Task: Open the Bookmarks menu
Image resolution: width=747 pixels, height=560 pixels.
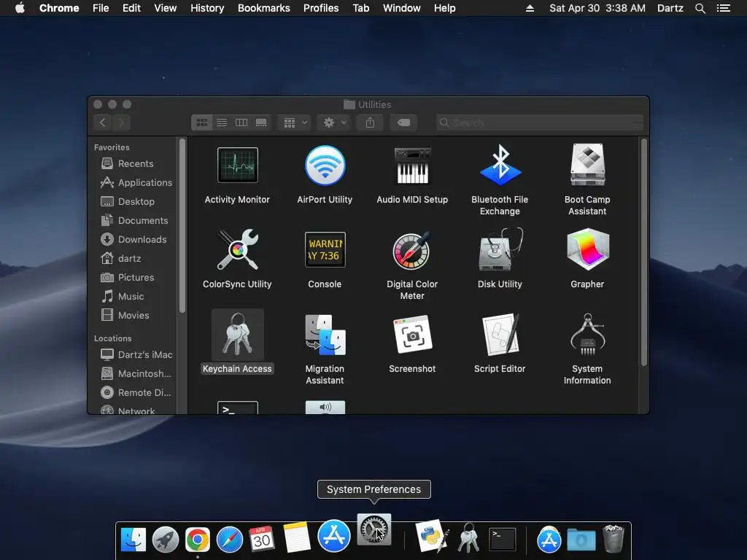Action: [x=264, y=8]
